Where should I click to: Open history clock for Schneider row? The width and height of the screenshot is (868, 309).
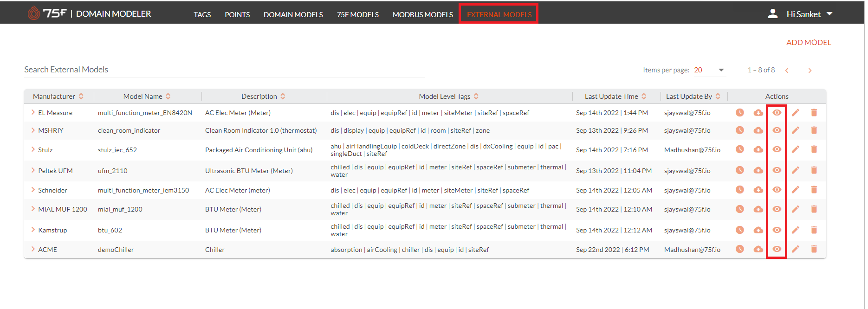(x=740, y=190)
